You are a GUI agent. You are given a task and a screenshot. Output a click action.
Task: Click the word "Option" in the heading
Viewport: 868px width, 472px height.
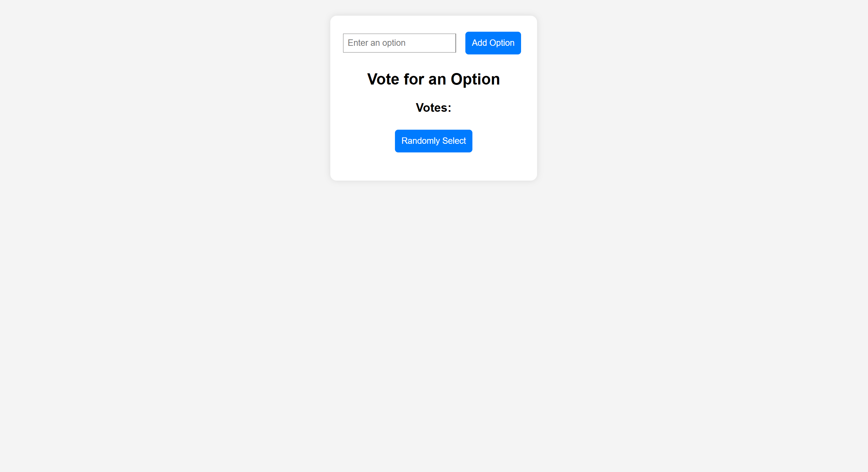tap(475, 79)
